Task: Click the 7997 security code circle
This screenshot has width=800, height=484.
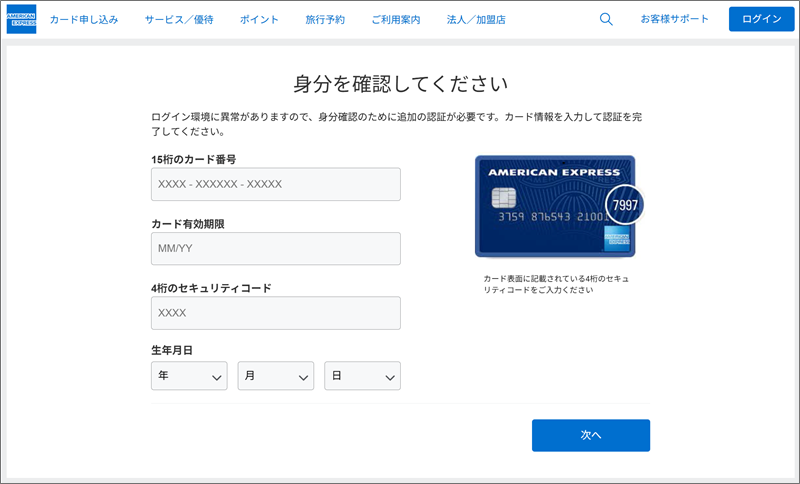Action: [624, 205]
